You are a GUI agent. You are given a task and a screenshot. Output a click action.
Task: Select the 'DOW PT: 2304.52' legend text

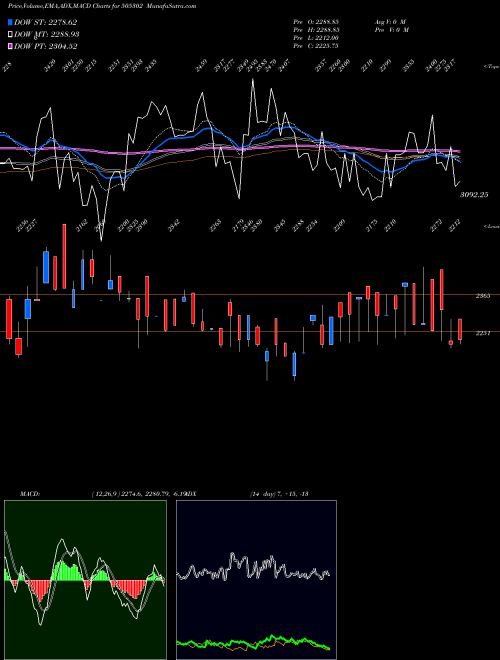tap(45, 46)
